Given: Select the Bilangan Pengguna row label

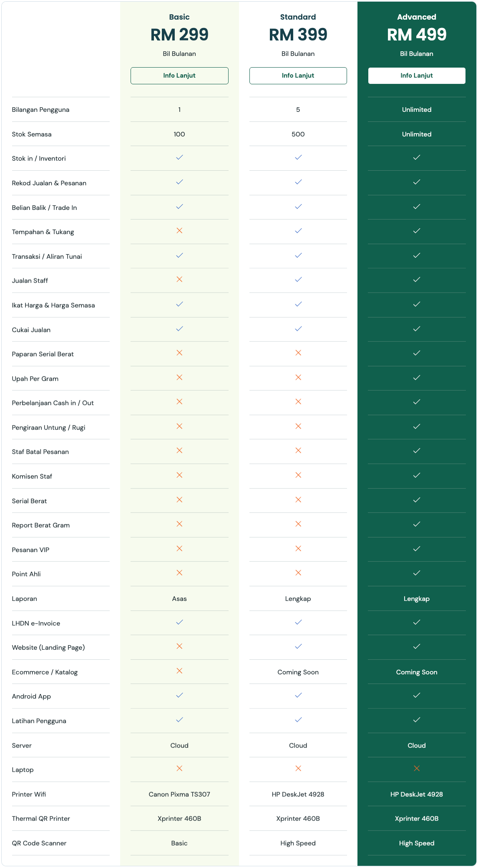Looking at the screenshot, I should (40, 110).
